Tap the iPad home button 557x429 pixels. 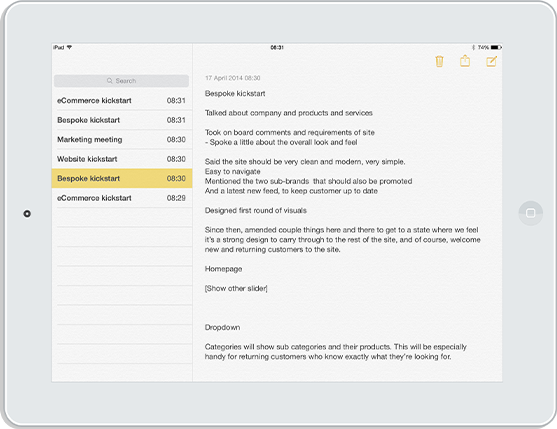530,213
